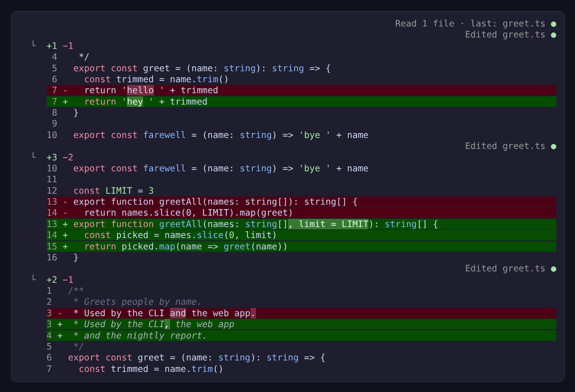This screenshot has width=575, height=392.
Task: Select added line "return 'hey ' + trimmed"
Action: pos(301,101)
